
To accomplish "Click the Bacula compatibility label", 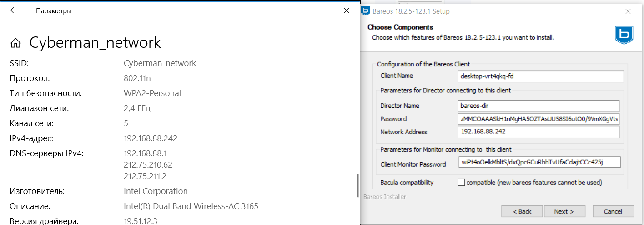I will click(x=407, y=183).
